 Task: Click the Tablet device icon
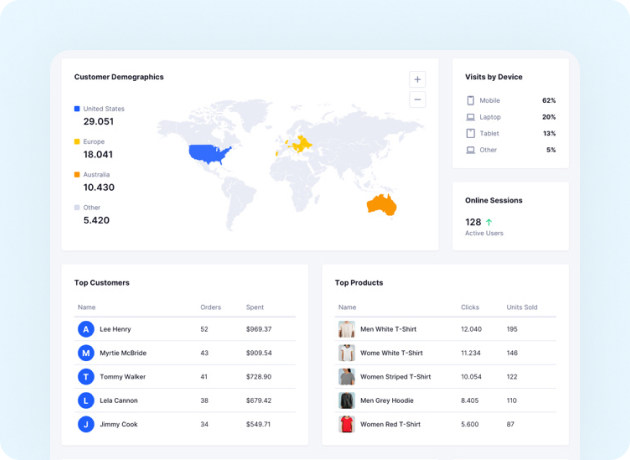(470, 133)
